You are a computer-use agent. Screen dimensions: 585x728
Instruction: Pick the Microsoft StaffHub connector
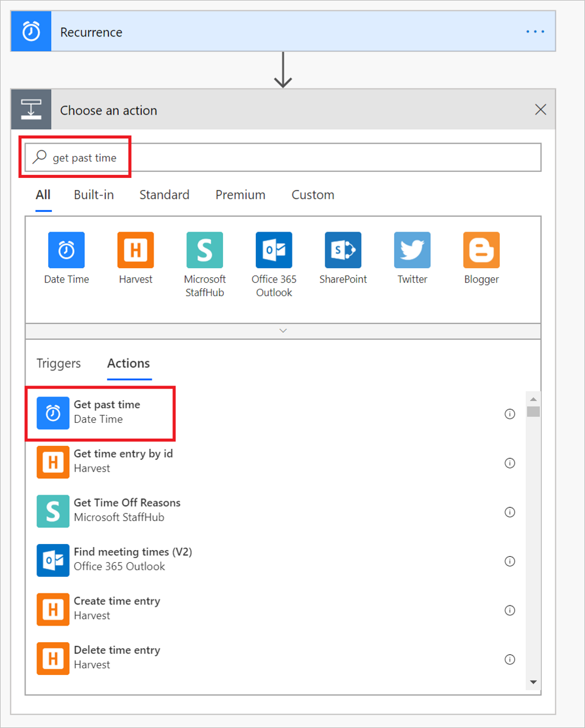coord(205,250)
